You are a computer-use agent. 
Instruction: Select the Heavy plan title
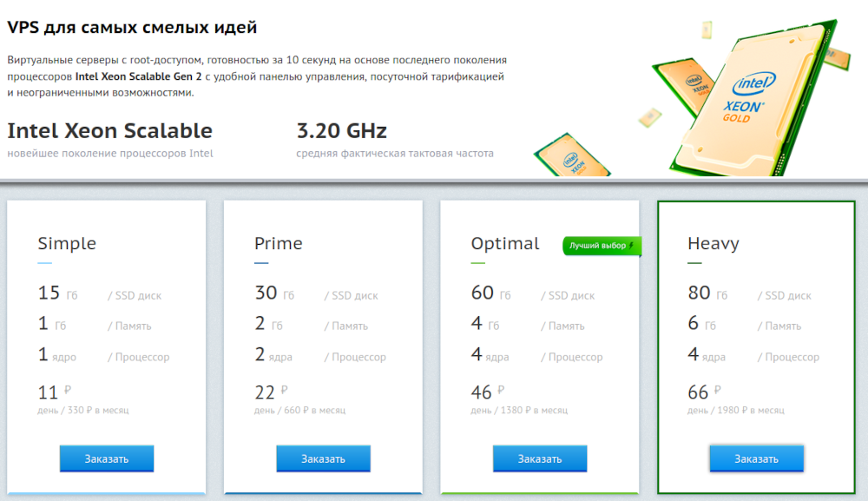pyautogui.click(x=713, y=244)
